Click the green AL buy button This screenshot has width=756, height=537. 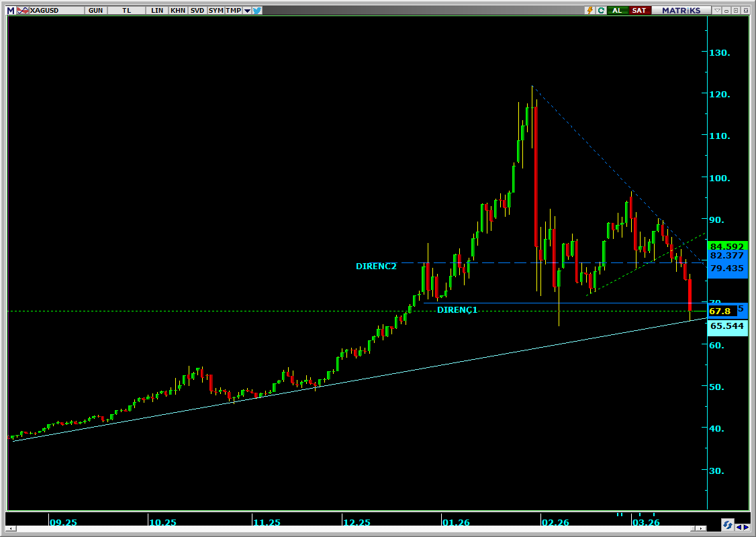coord(618,10)
